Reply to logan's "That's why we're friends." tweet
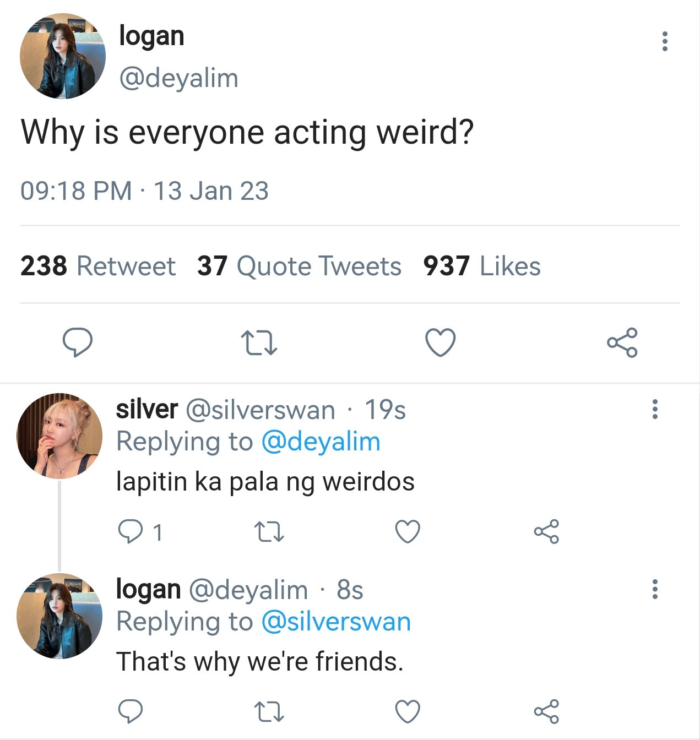The width and height of the screenshot is (700, 740). tap(131, 711)
